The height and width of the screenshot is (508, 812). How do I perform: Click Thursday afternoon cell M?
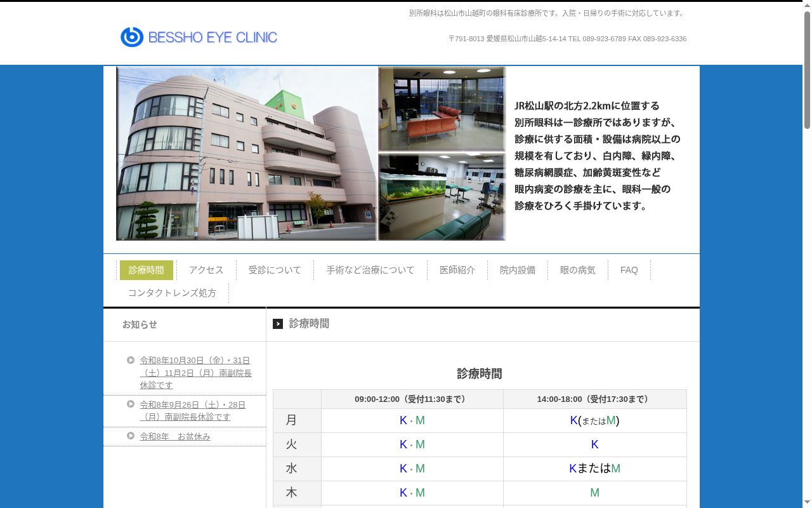click(x=594, y=493)
